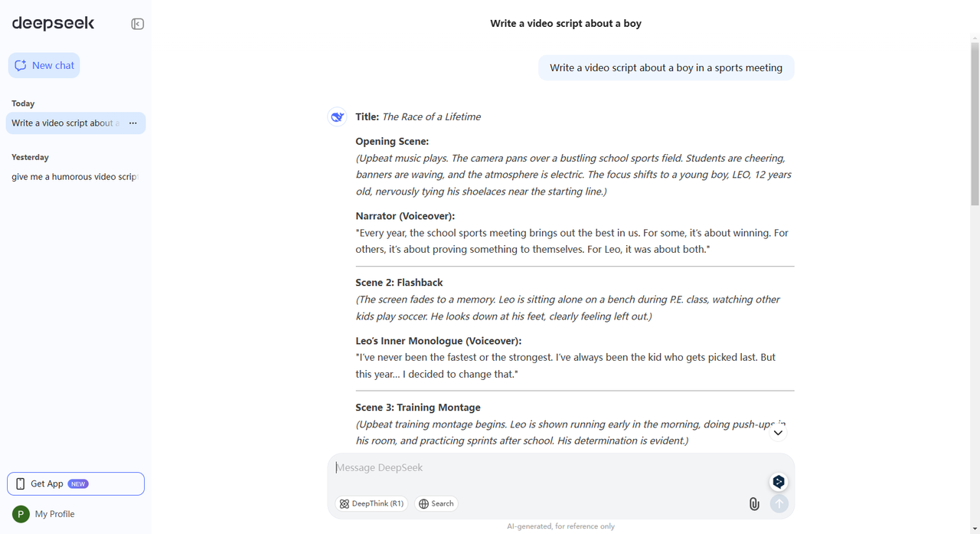The image size is (980, 534).
Task: Click the dark hexagon icon above send
Action: [778, 481]
